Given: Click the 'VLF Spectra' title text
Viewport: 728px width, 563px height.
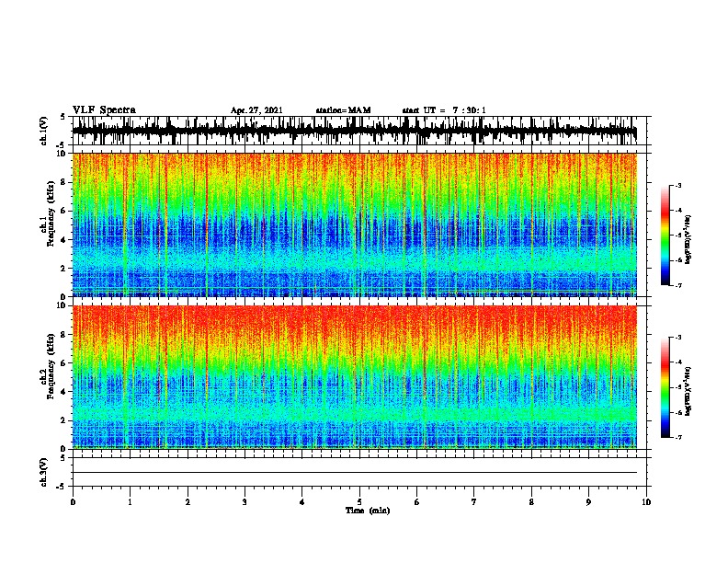Looking at the screenshot, I should (x=104, y=110).
